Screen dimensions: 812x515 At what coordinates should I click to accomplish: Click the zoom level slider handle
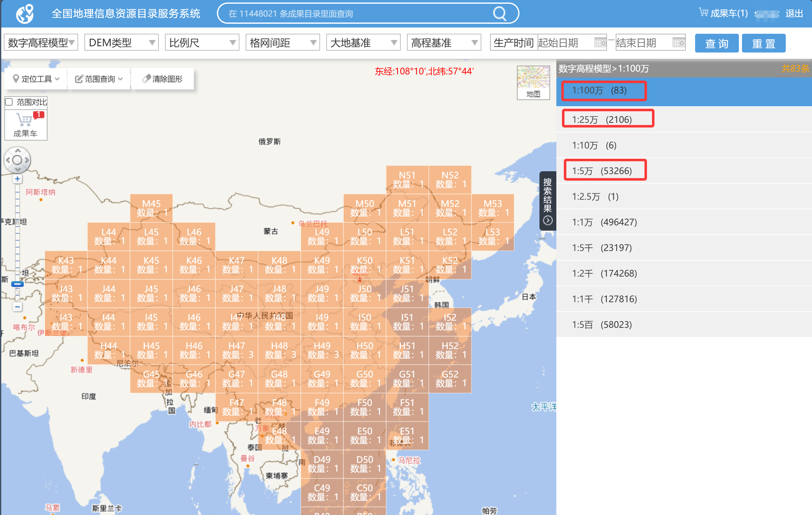click(x=18, y=284)
